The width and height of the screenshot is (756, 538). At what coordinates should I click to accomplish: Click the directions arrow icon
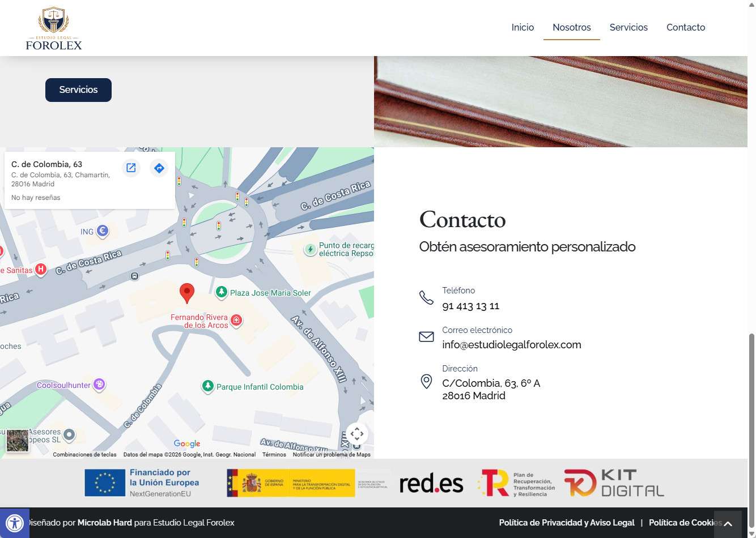click(159, 168)
